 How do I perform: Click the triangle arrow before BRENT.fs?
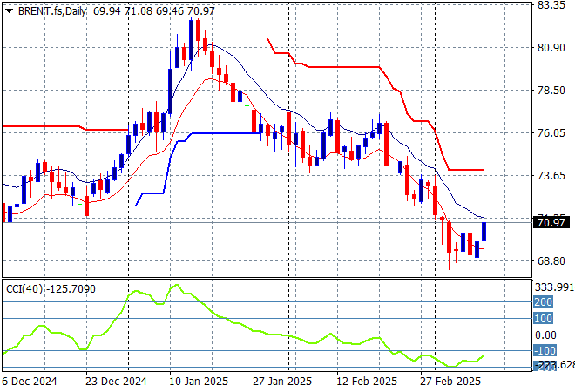(9, 9)
